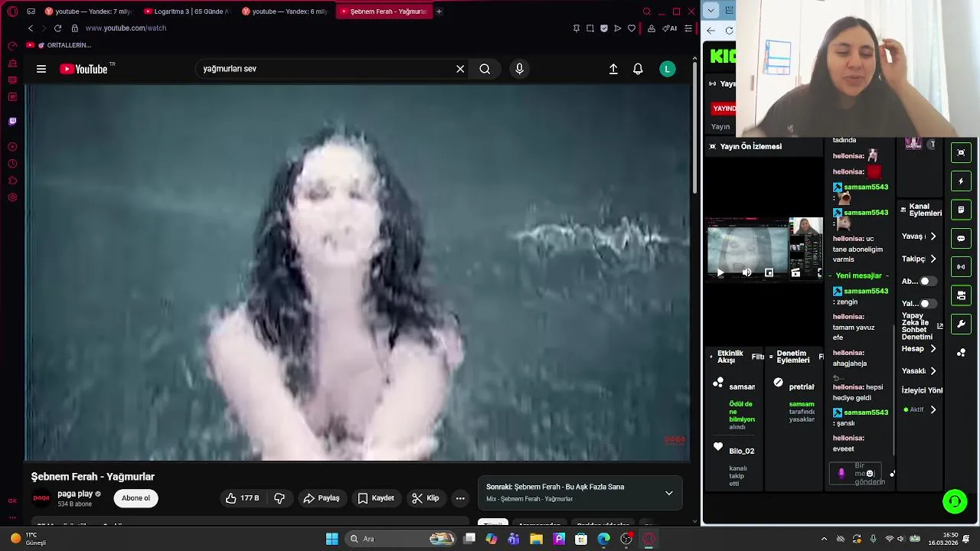Go to the YouTube home logo
Viewport: 980px width, 551px height.
[x=84, y=69]
